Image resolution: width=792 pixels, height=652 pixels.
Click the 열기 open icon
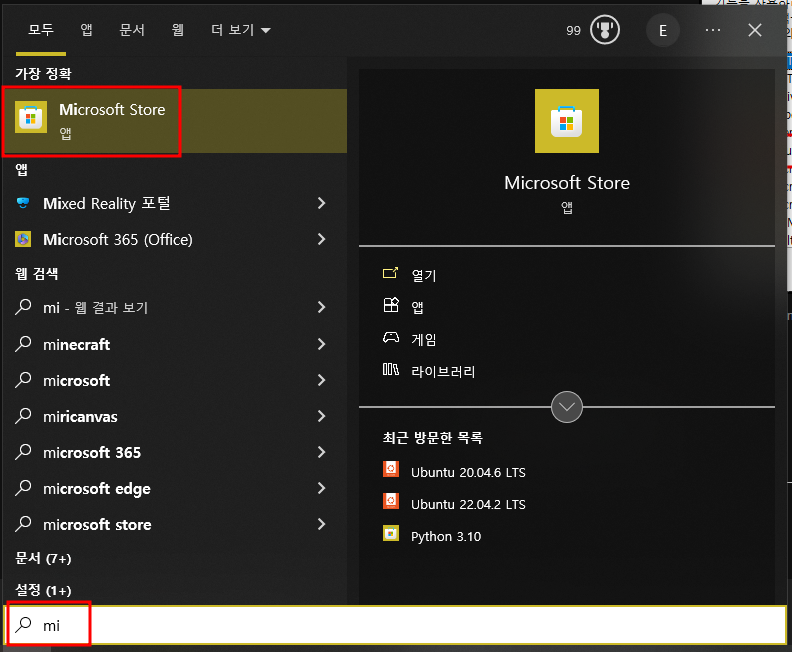click(x=390, y=274)
